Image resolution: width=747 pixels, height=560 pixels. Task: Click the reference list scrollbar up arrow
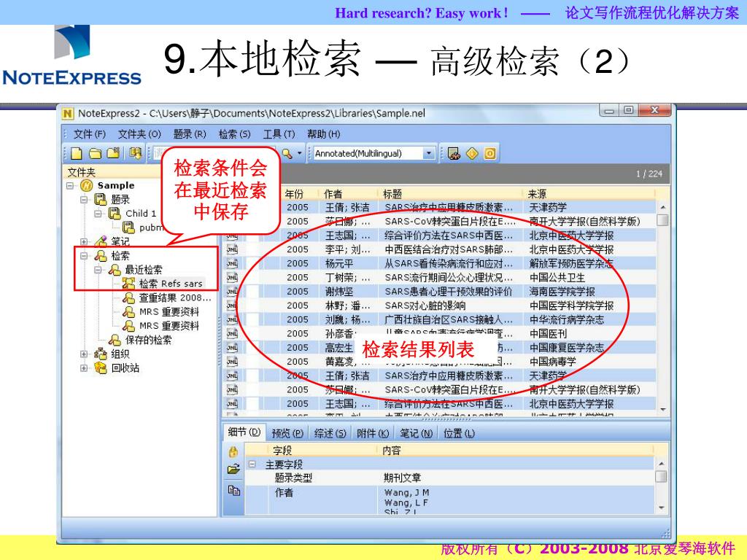coord(662,208)
